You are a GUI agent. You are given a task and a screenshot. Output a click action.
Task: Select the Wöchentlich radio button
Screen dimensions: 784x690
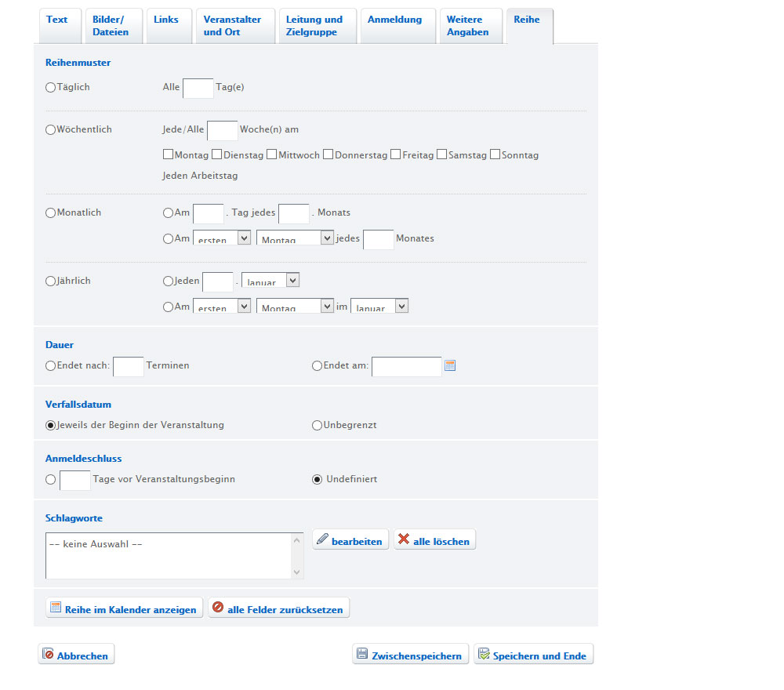50,130
